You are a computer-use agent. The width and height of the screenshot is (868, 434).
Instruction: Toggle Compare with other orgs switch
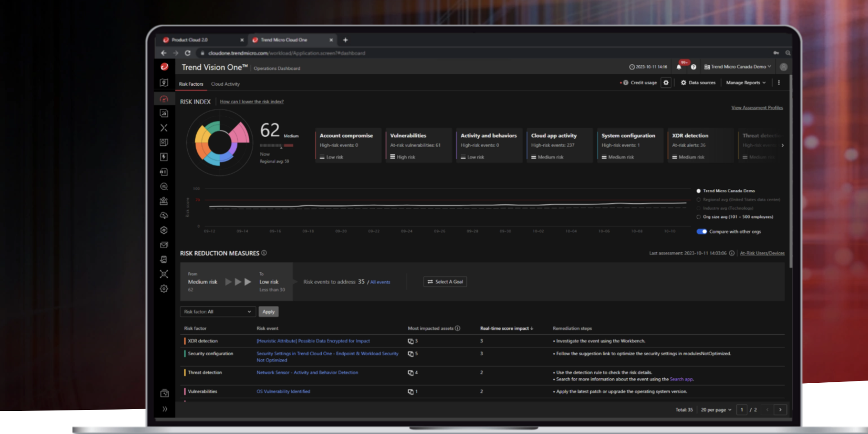click(702, 231)
